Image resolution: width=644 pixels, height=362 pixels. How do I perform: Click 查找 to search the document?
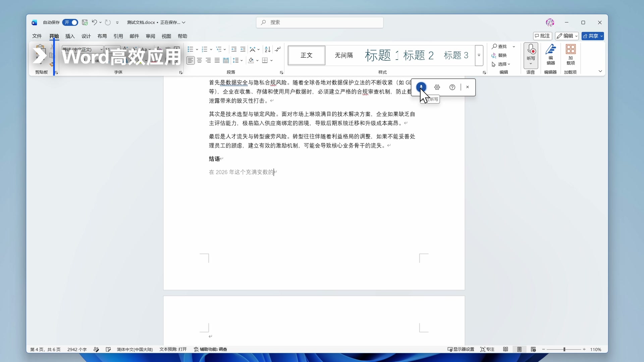pos(499,47)
